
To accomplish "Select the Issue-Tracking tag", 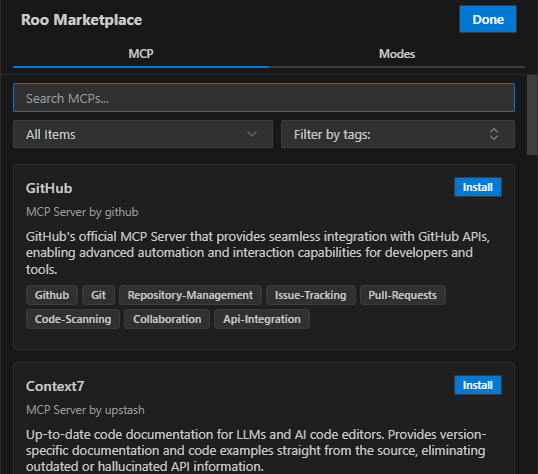I will [x=311, y=295].
